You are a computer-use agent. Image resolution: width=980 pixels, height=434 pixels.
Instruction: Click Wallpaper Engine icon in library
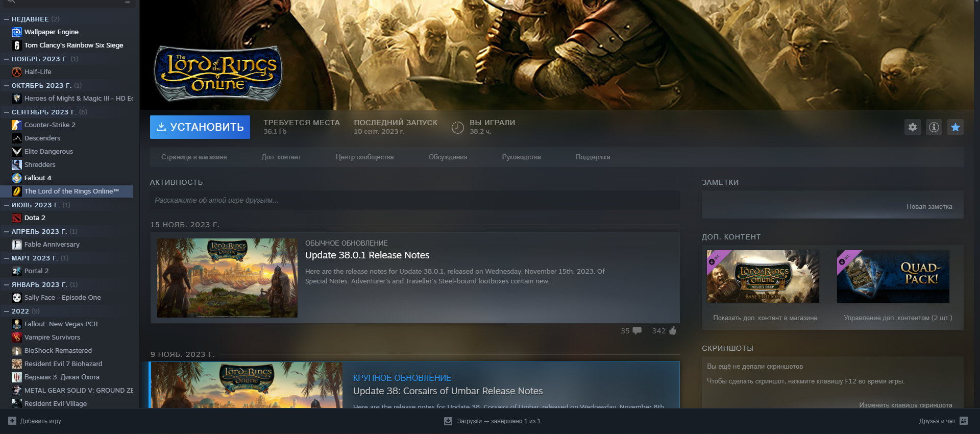[x=17, y=32]
